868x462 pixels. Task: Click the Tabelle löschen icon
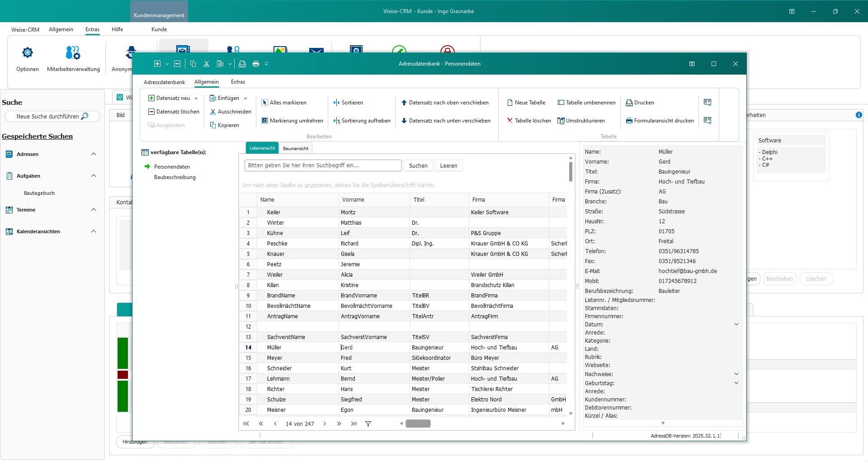tap(509, 121)
